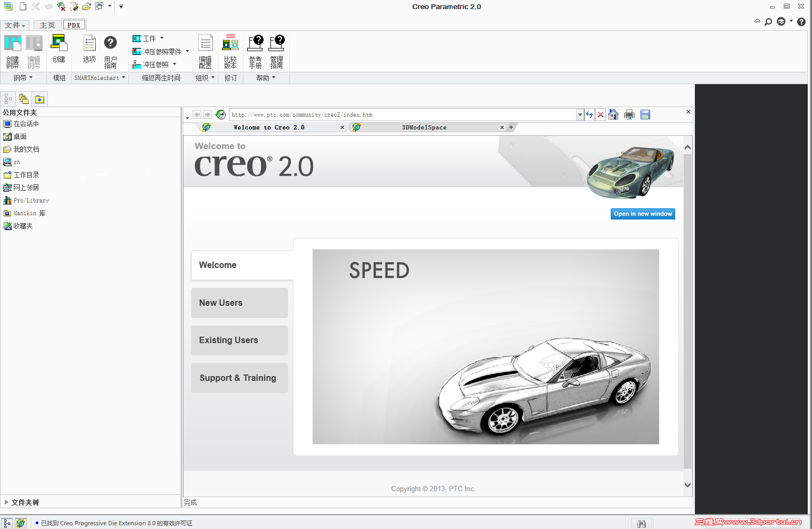Open the quick access toolbar customize arrow
The image size is (812, 529).
point(121,7)
